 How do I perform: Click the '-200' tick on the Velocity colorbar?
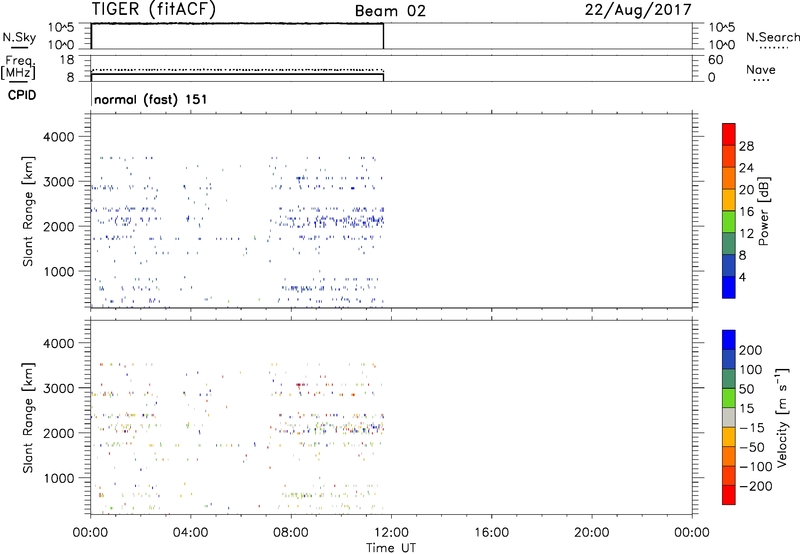pyautogui.click(x=755, y=486)
